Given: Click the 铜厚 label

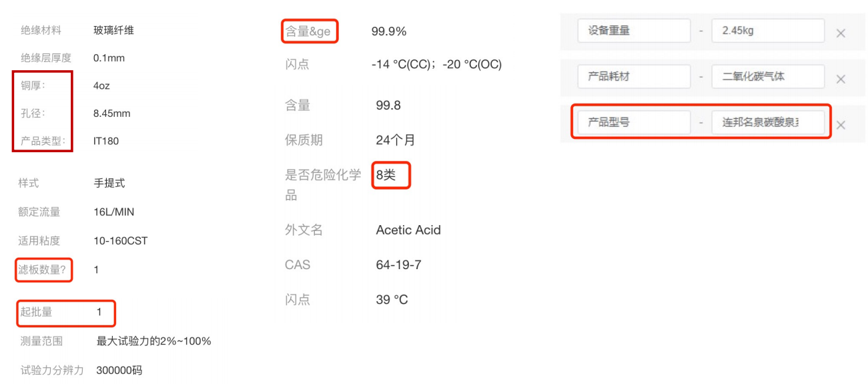Looking at the screenshot, I should click(33, 85).
